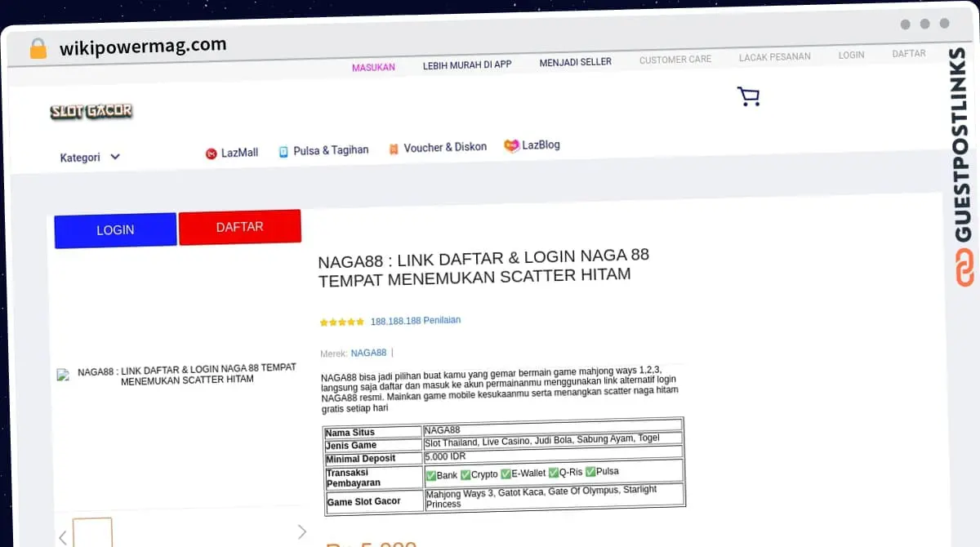
Task: Open the MASUKAN menu item
Action: click(x=373, y=68)
